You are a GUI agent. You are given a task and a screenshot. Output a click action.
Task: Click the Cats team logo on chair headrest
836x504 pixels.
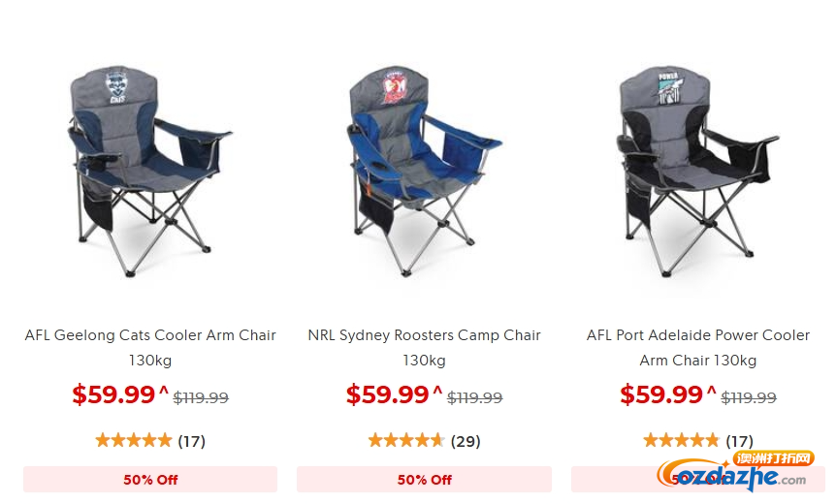(x=116, y=86)
